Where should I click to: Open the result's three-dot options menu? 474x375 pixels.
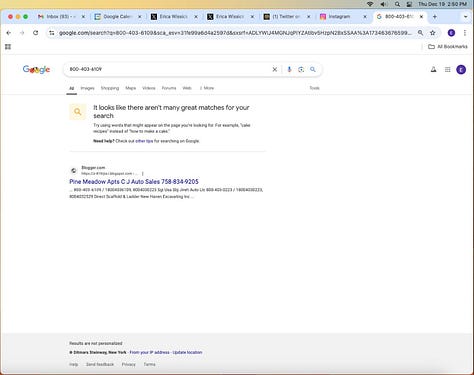[143, 174]
